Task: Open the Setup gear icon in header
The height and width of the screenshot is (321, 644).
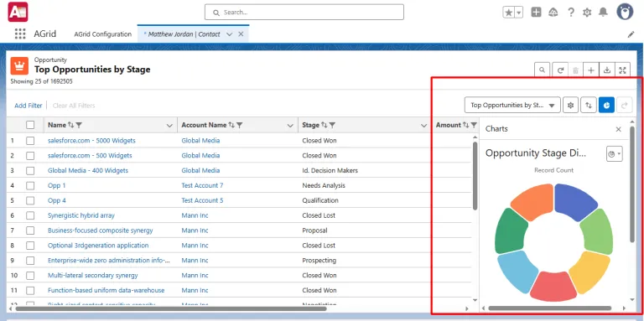Action: click(x=587, y=13)
